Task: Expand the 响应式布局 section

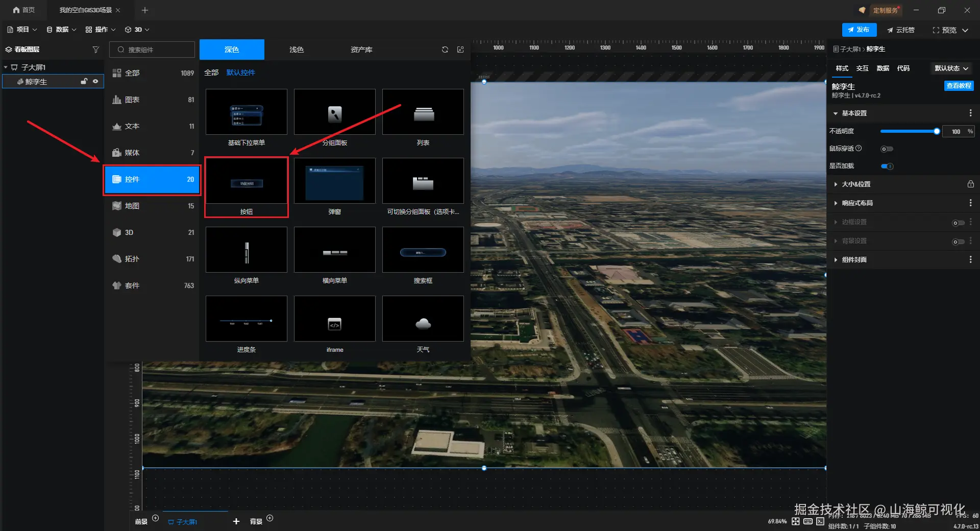Action: tap(835, 203)
